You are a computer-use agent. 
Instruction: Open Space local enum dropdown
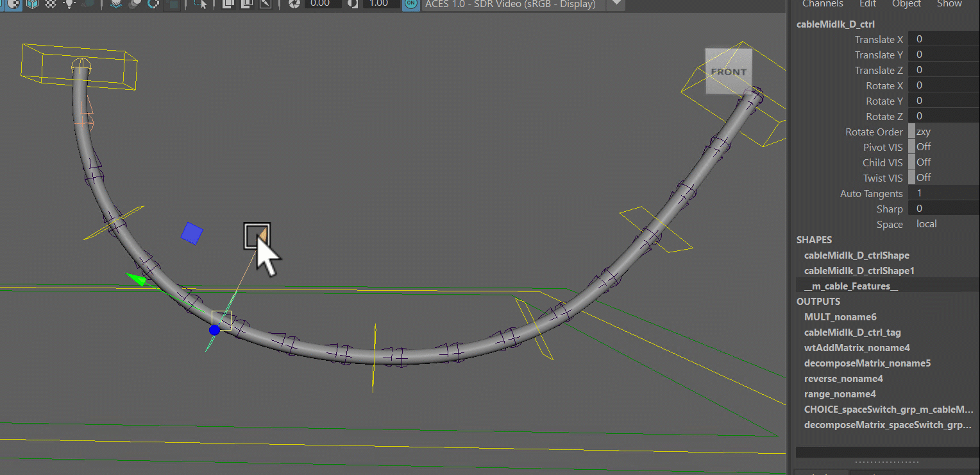pos(944,224)
